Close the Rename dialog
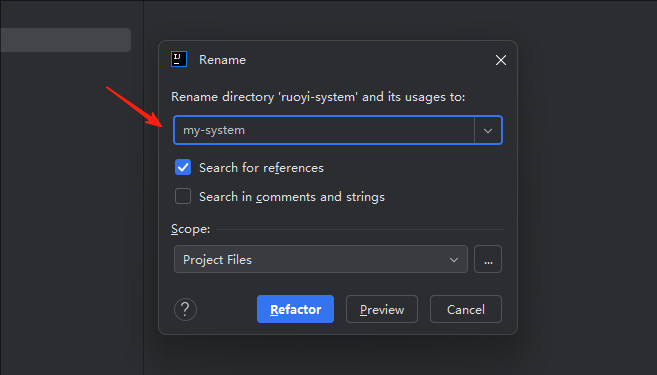657x375 pixels. [x=501, y=60]
